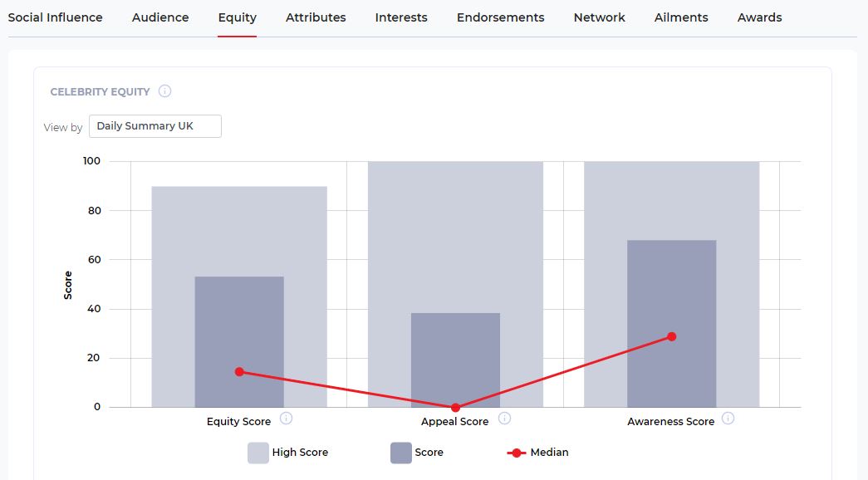Click the Celebrity Equity info icon
868x480 pixels.
tap(165, 91)
